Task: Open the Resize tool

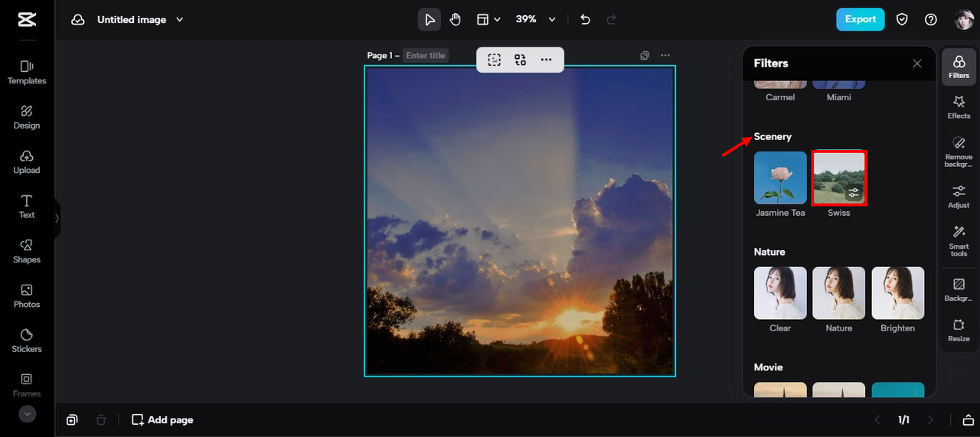Action: (x=959, y=331)
